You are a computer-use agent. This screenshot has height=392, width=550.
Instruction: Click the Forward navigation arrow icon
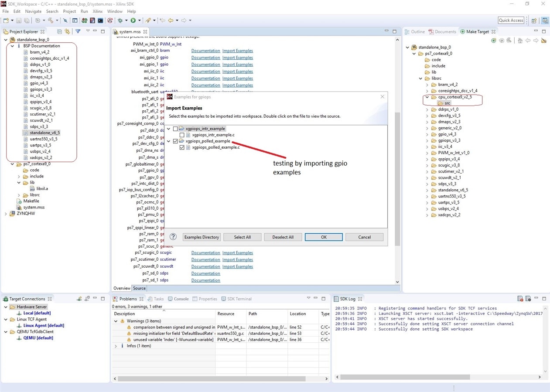tap(184, 20)
